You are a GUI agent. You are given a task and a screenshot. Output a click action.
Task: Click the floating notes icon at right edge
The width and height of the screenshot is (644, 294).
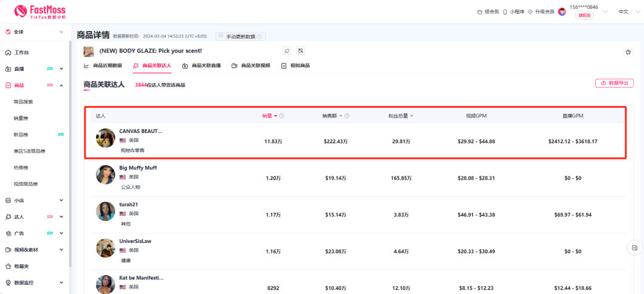click(634, 247)
